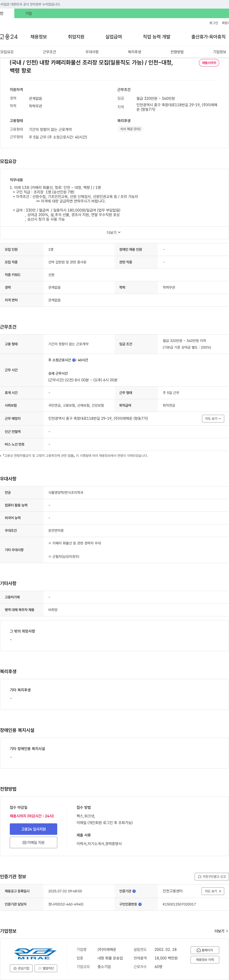
Task: Jump to the 근무조건 section tab
Action: pos(49,52)
